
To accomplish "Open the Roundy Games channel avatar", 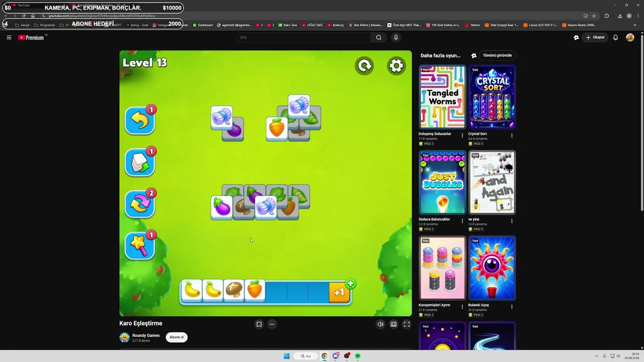I will point(124,337).
